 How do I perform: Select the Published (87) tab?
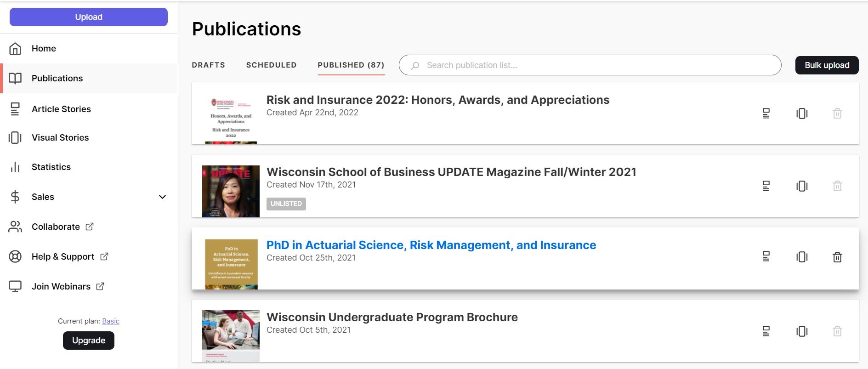pyautogui.click(x=351, y=65)
